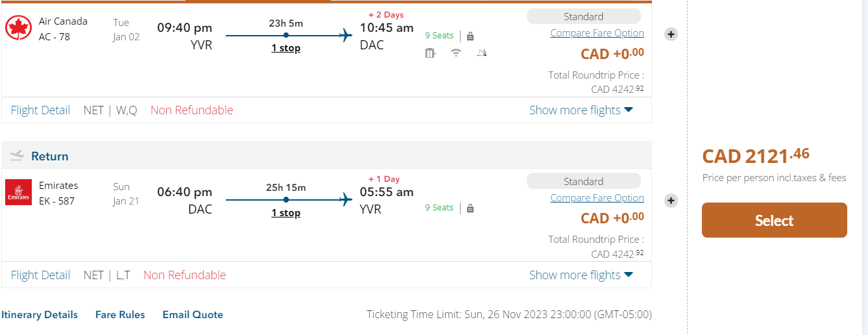Open the Fare Rules section
The image size is (868, 335).
click(x=120, y=315)
